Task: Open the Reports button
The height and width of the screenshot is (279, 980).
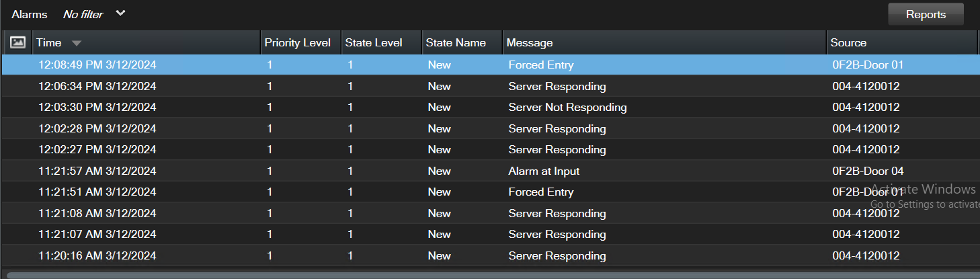Action: [x=925, y=14]
